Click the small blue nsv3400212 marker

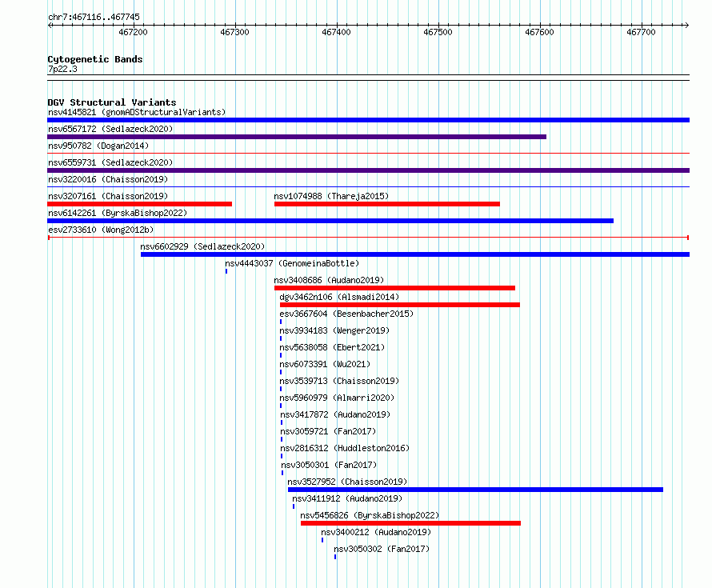click(x=322, y=540)
